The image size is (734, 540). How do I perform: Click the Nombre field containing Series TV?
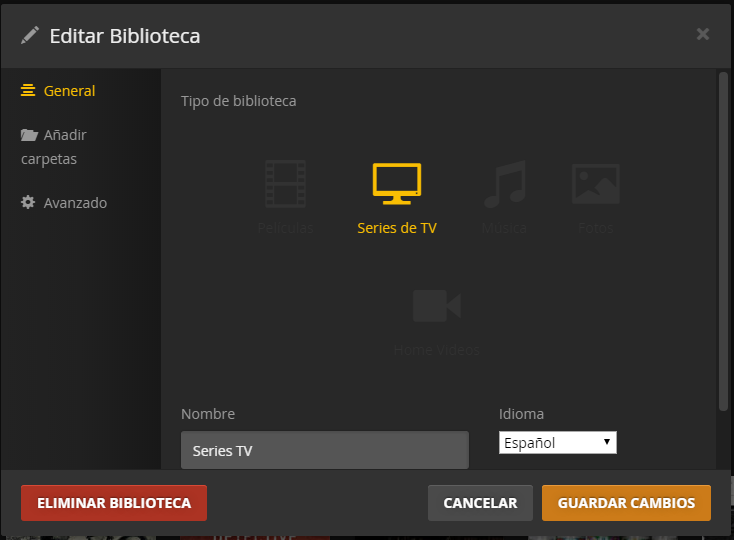(x=325, y=450)
